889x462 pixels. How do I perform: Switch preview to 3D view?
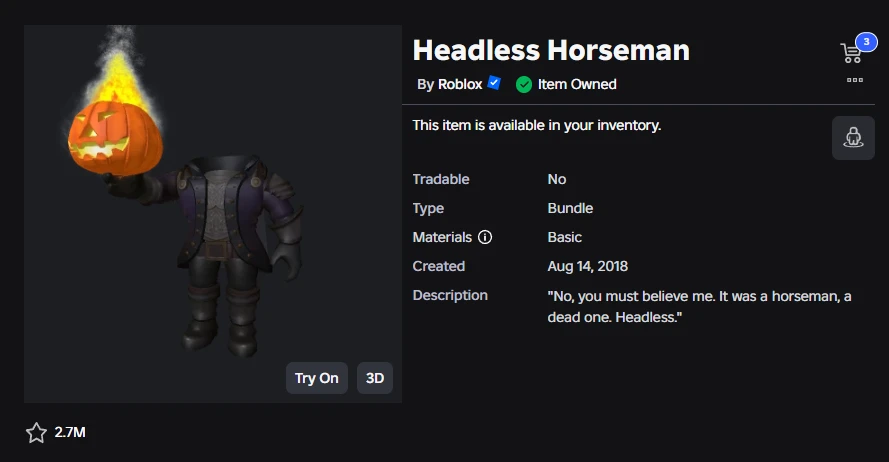[x=375, y=378]
